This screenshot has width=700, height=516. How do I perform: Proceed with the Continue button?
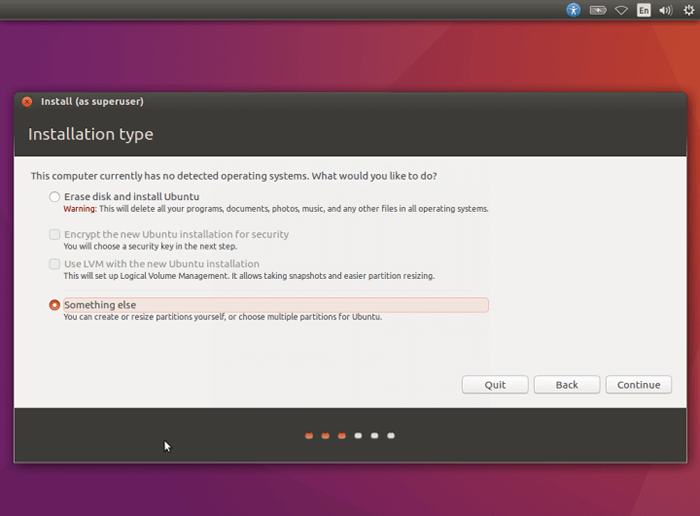(639, 385)
